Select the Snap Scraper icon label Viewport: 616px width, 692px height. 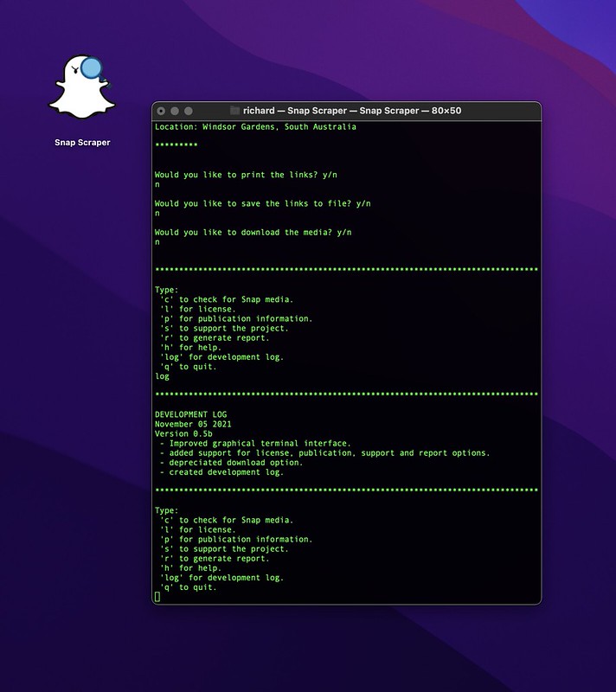(82, 143)
